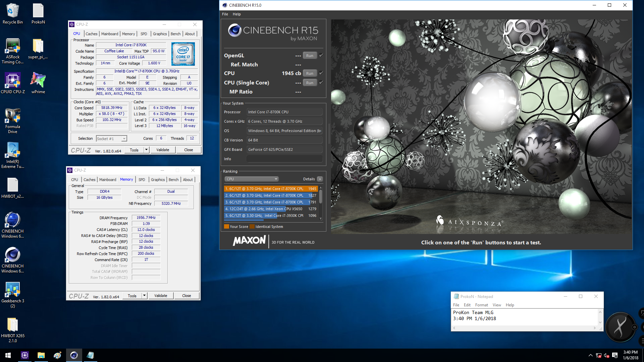
Task: Run the CPU benchmark
Action: coord(310,73)
